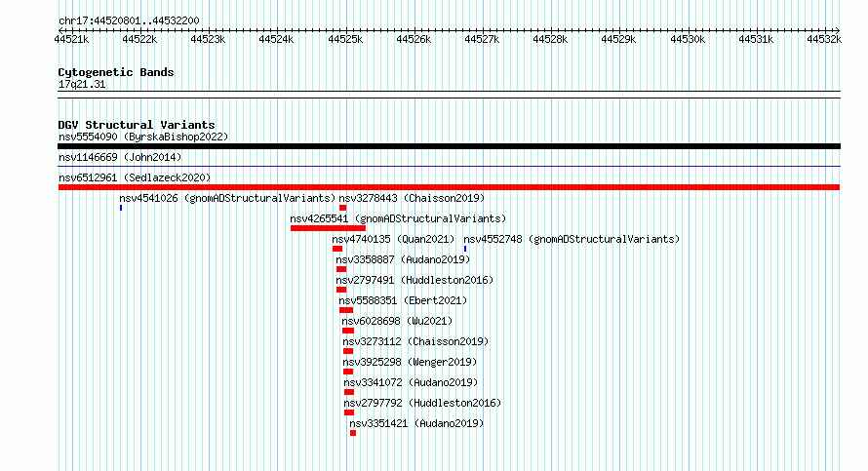Click nsv2797491 (Huddleston2016) label
868x471 pixels.
(x=414, y=280)
